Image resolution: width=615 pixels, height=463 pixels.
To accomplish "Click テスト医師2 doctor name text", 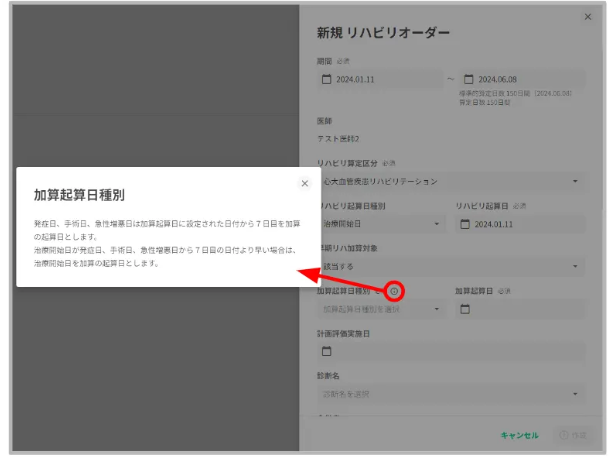I will [338, 139].
